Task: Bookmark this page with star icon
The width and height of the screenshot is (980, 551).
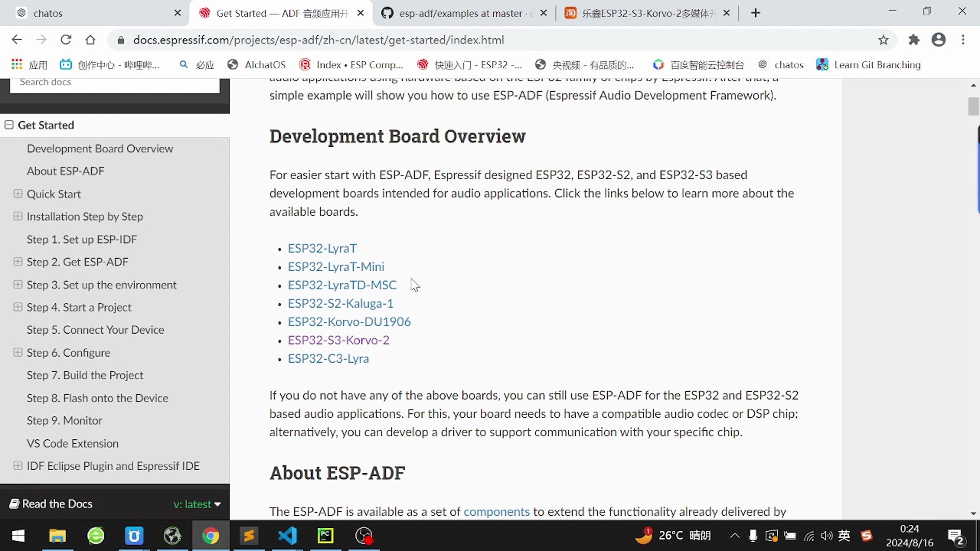Action: pos(884,40)
